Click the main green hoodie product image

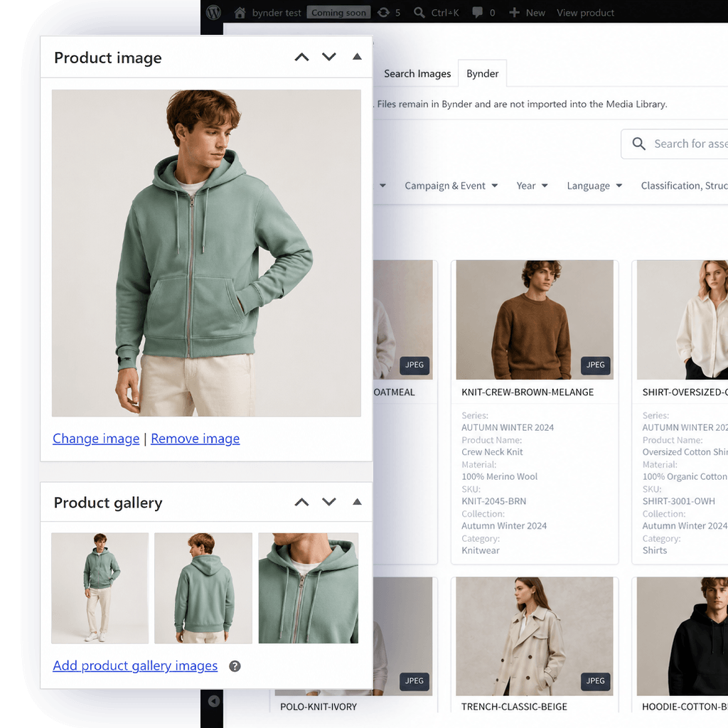pyautogui.click(x=206, y=253)
